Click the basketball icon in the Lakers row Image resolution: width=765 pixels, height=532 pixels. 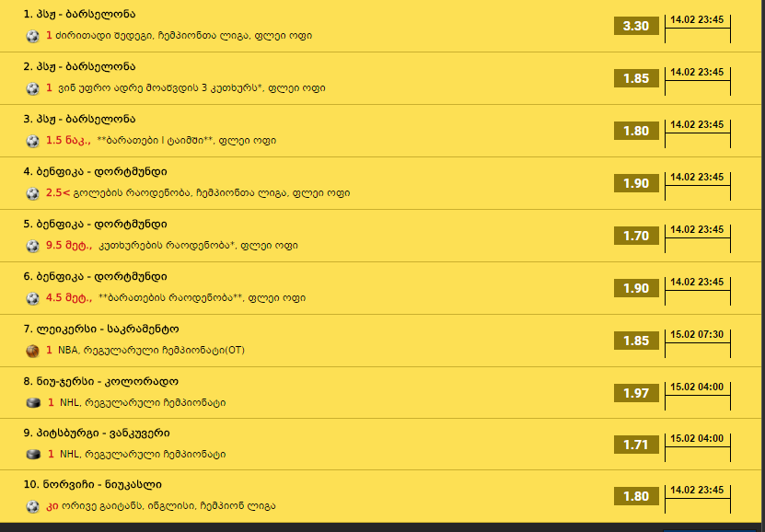pos(33,351)
